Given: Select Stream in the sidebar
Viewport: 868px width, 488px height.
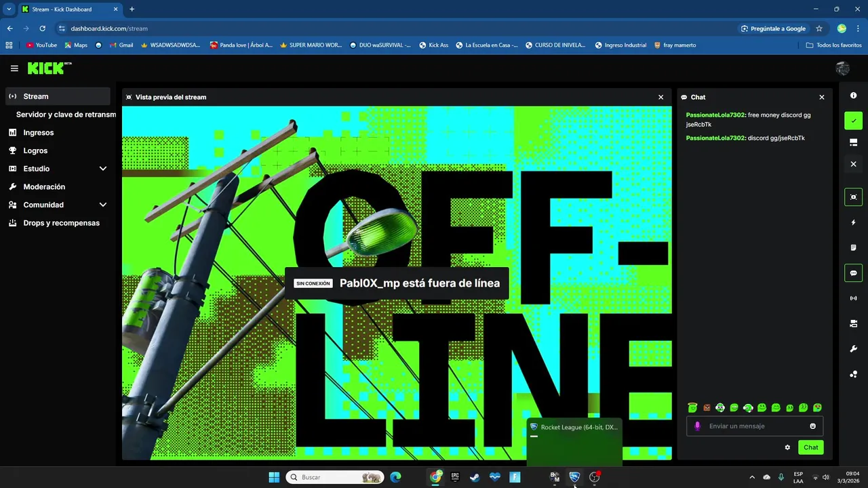Looking at the screenshot, I should pyautogui.click(x=57, y=96).
